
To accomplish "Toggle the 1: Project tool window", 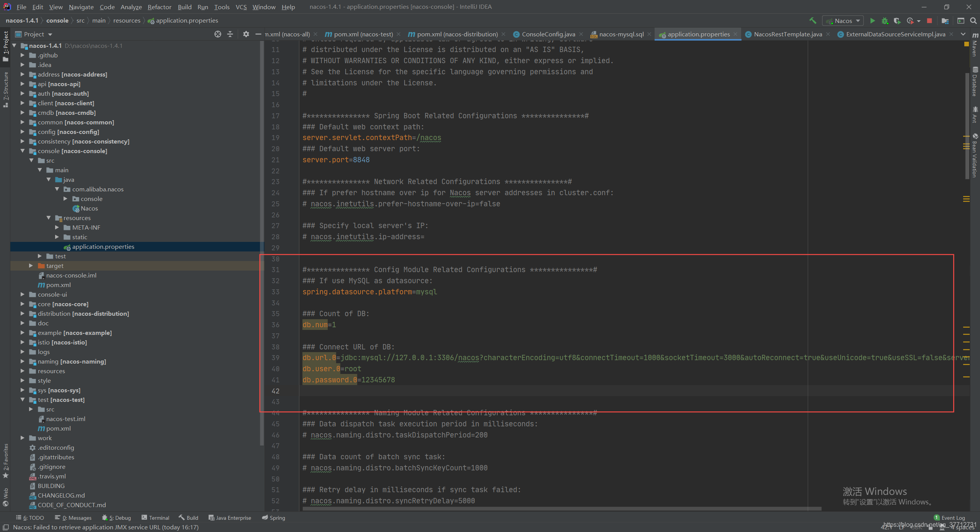I will 5,46.
